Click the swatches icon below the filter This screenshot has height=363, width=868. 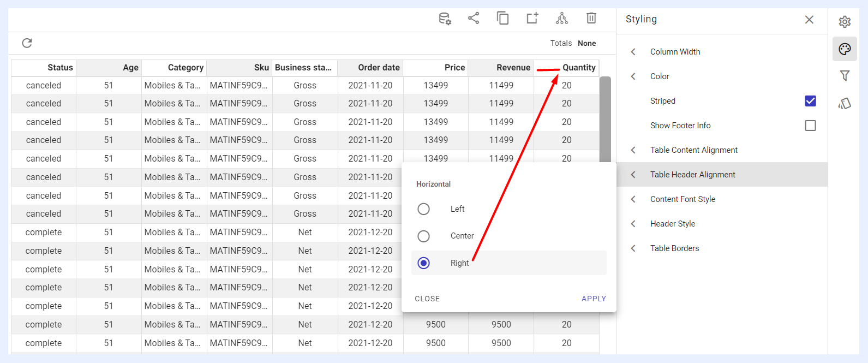[845, 103]
